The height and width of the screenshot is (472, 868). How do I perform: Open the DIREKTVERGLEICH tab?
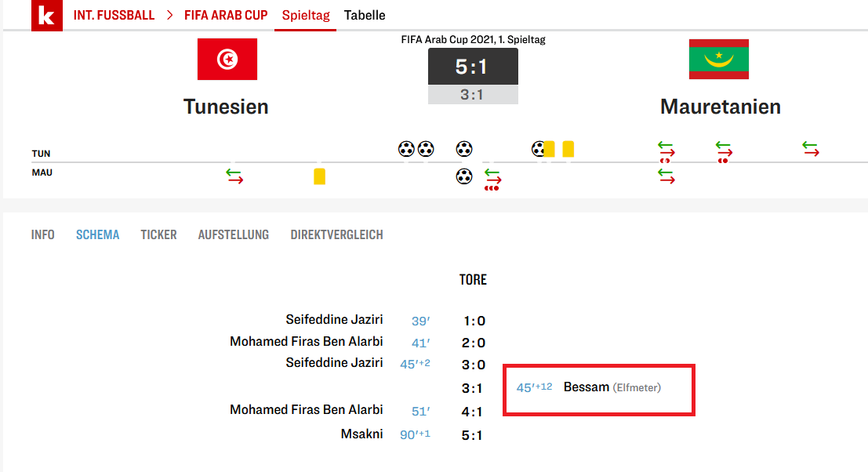(336, 234)
